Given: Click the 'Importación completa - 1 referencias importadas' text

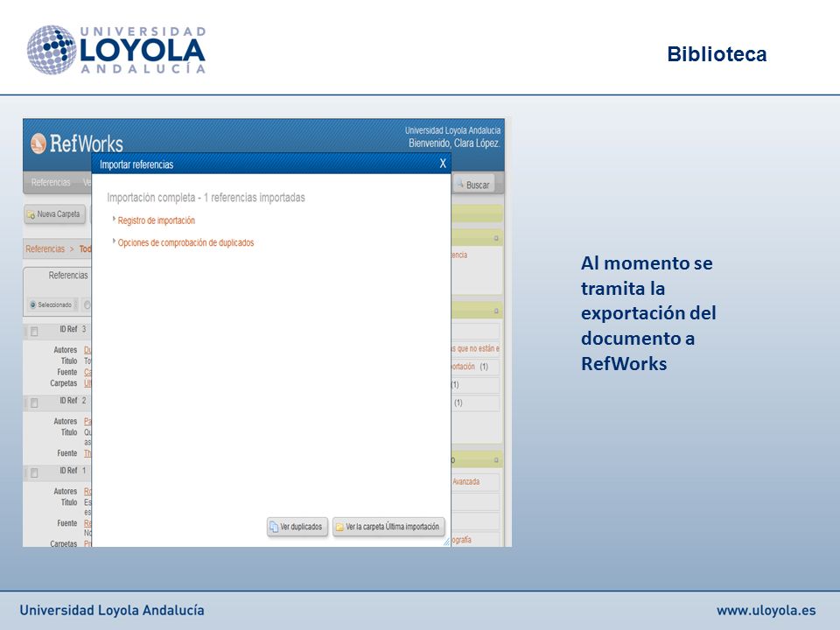Looking at the screenshot, I should pyautogui.click(x=206, y=197).
